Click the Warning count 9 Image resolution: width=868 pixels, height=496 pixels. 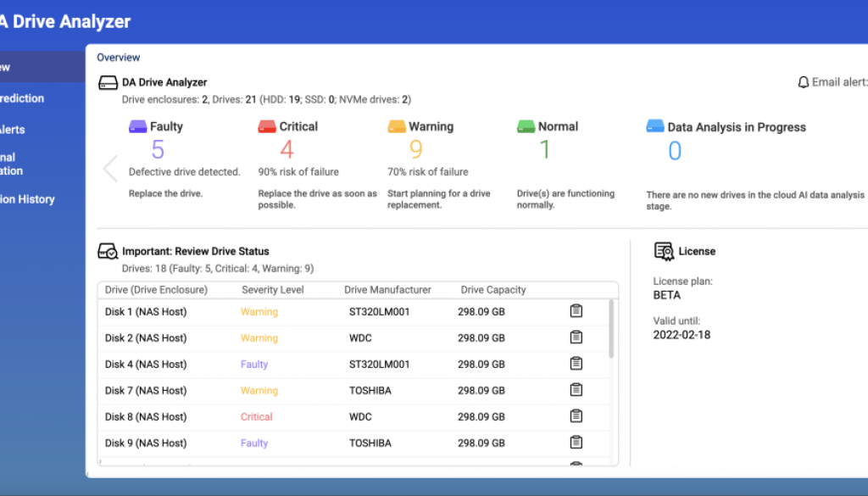(415, 149)
